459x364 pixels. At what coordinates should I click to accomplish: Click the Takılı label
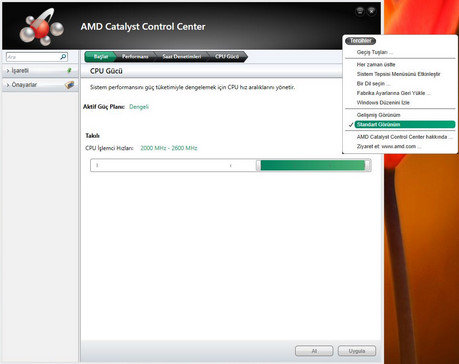[x=92, y=136]
